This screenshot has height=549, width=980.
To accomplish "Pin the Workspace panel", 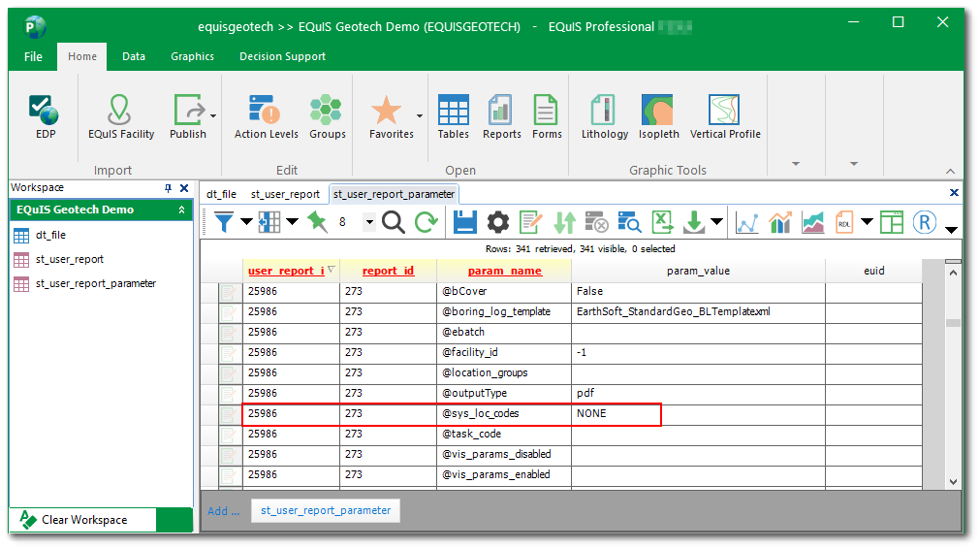I will coord(168,188).
